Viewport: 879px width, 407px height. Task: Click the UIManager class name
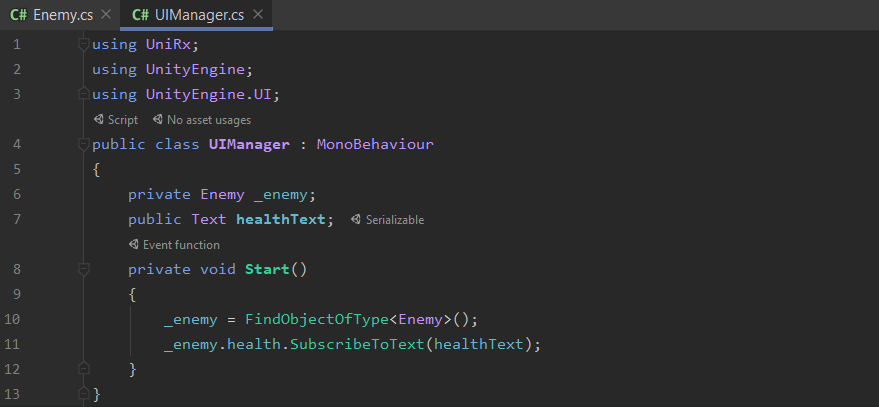[x=249, y=145]
